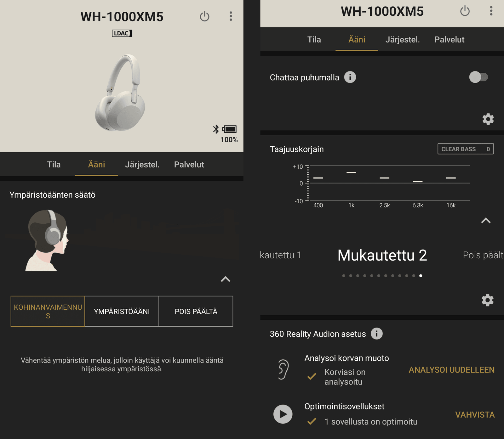Collapse the Ympäristöäänten säätö section
This screenshot has height=439, width=504.
point(226,279)
